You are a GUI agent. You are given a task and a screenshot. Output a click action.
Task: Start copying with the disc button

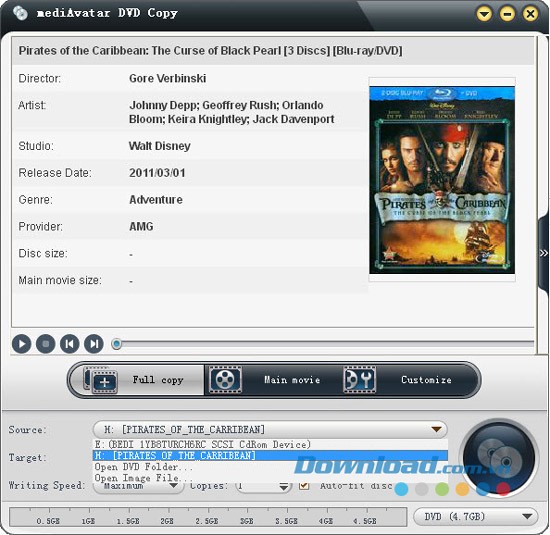(499, 458)
